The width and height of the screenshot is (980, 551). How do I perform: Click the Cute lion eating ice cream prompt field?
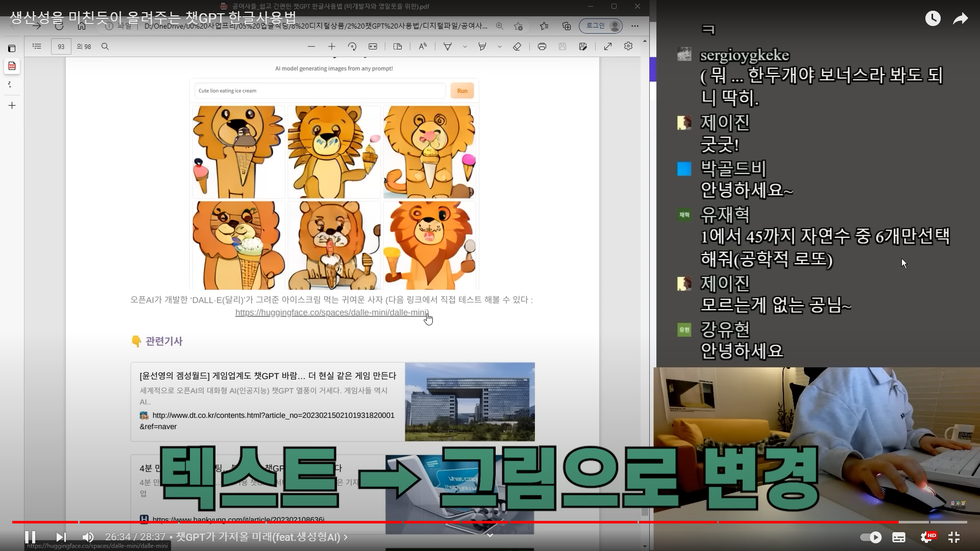320,91
